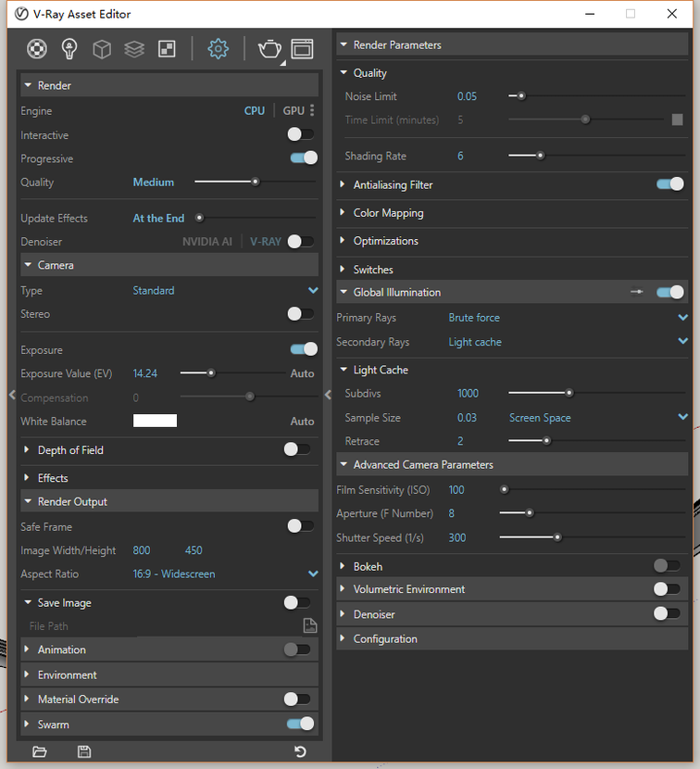Viewport: 700px width, 769px height.
Task: Disable the Global Illumination toggle
Action: [x=670, y=292]
